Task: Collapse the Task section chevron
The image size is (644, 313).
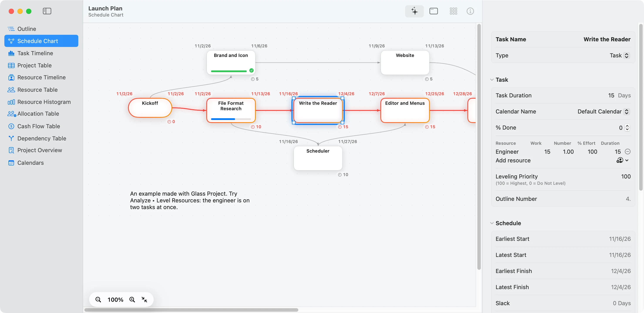Action: click(x=492, y=80)
